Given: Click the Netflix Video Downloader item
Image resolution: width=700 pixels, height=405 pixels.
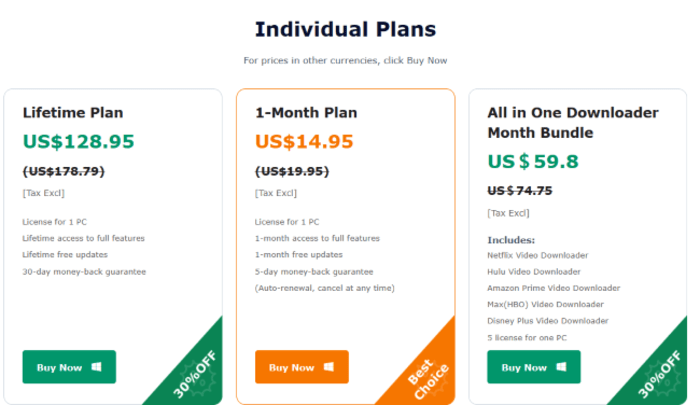Looking at the screenshot, I should [538, 255].
